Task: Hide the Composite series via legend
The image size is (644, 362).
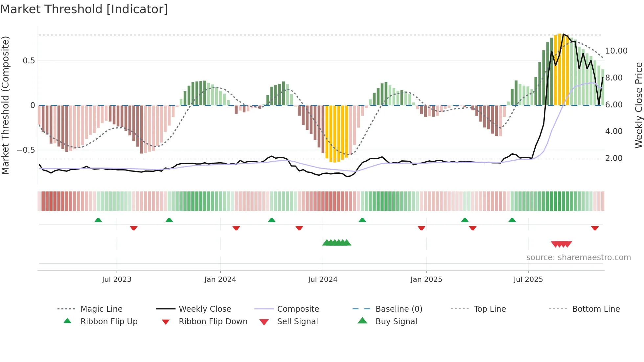Action: [x=298, y=309]
